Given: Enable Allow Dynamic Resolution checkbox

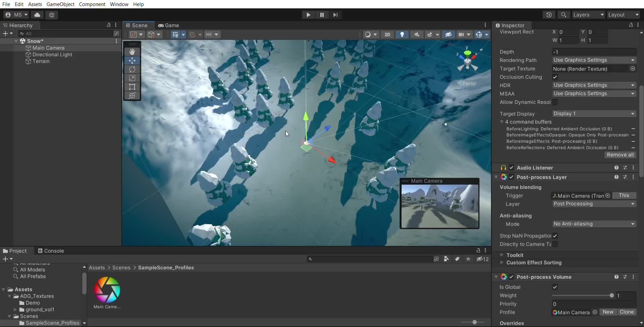Looking at the screenshot, I should 555,102.
